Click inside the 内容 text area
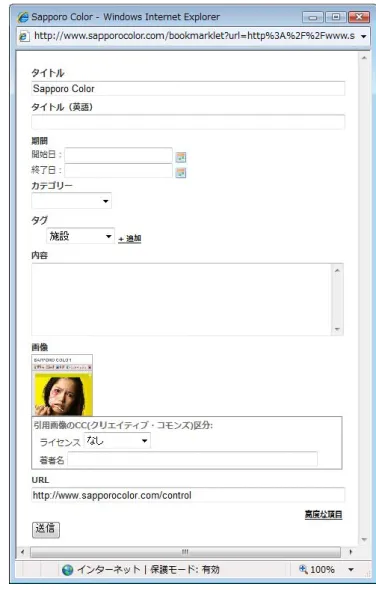This screenshot has height=590, width=376. (x=181, y=300)
